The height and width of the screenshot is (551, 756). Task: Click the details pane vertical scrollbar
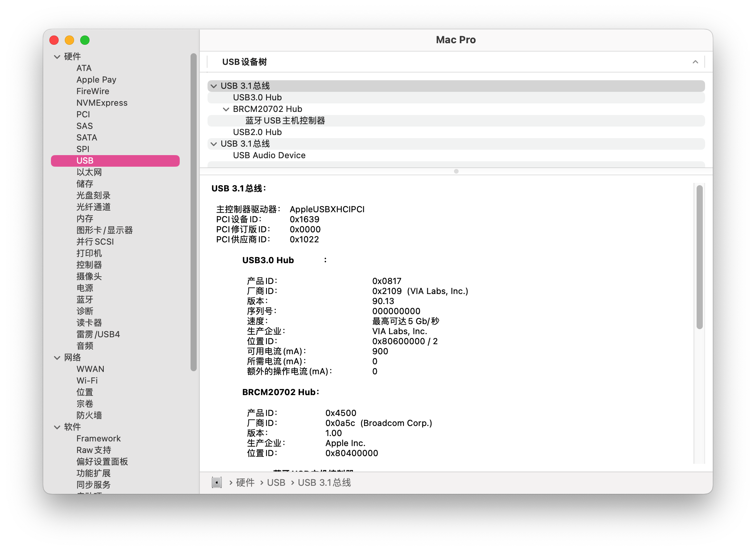pos(699,257)
